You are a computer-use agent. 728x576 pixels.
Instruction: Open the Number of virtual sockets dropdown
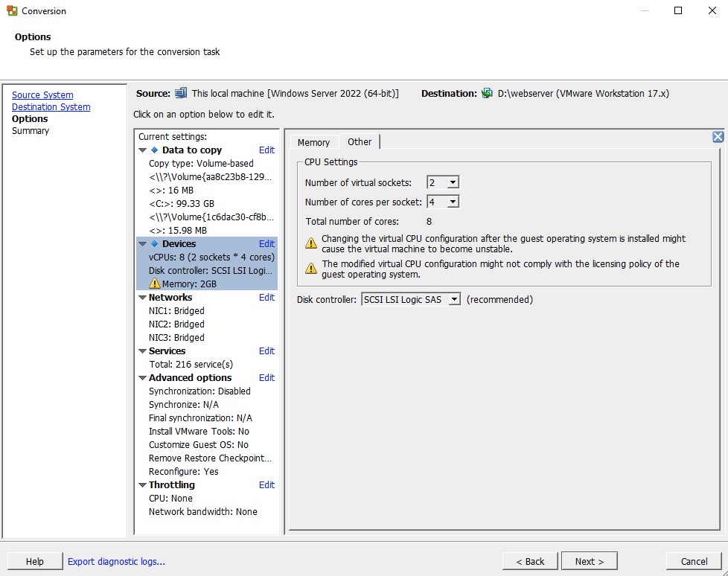click(x=453, y=182)
